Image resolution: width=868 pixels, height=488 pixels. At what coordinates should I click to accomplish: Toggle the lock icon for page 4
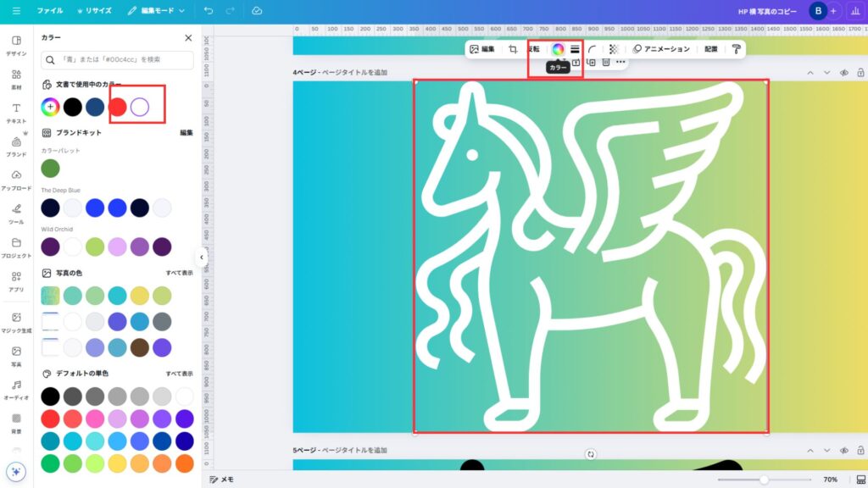[860, 73]
